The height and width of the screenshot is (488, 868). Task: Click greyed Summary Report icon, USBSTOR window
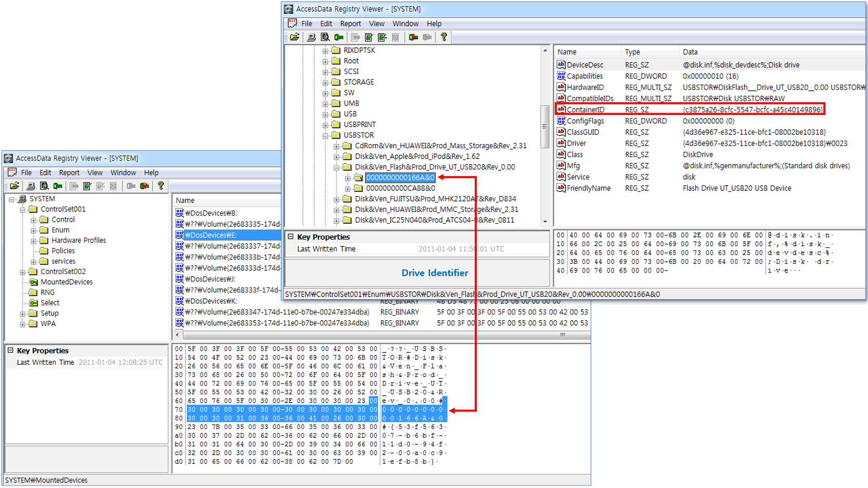pos(395,37)
